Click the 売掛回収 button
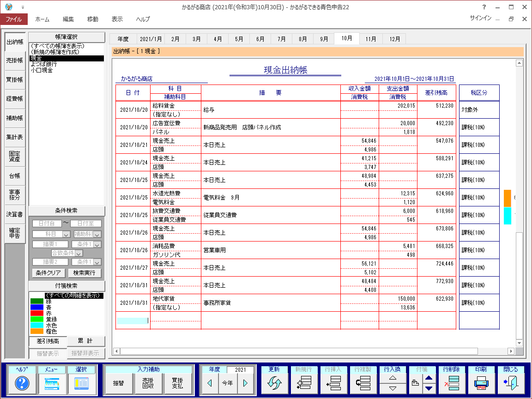 pyautogui.click(x=148, y=383)
